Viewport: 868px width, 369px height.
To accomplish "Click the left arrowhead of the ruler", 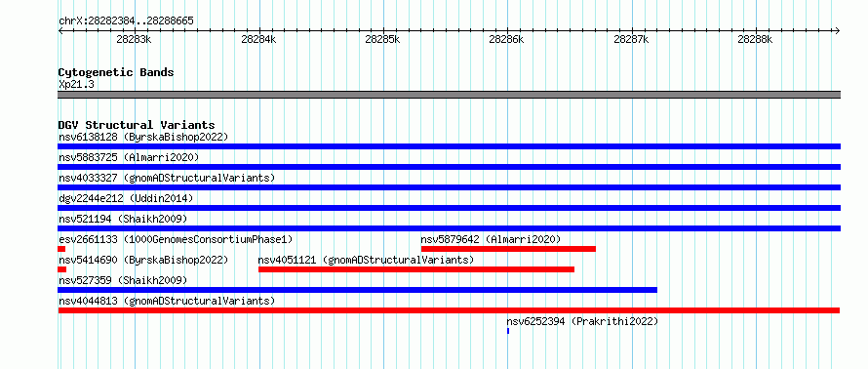I will [x=60, y=31].
